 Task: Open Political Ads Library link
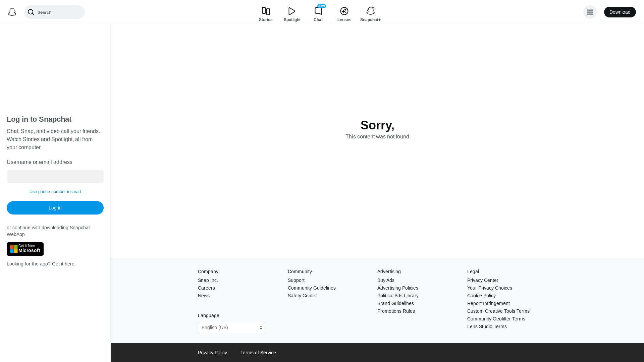point(398,296)
